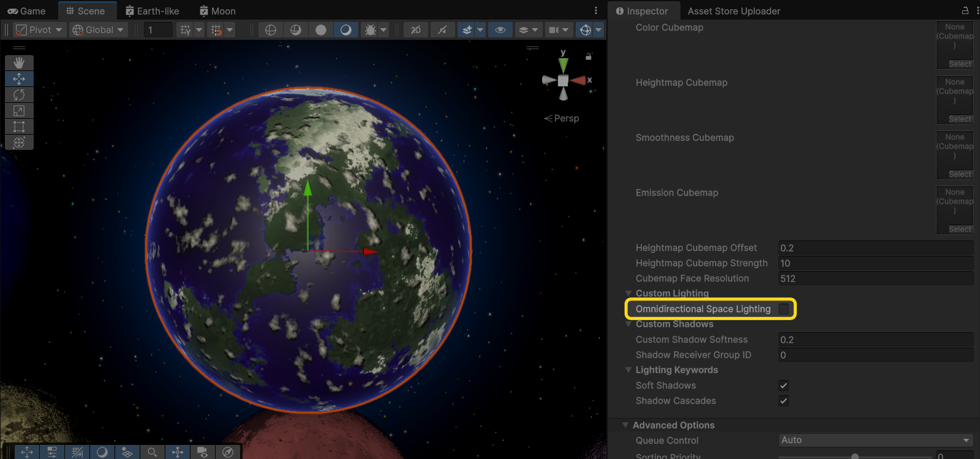Toggle Persp projection label
980x459 pixels.
(x=562, y=118)
